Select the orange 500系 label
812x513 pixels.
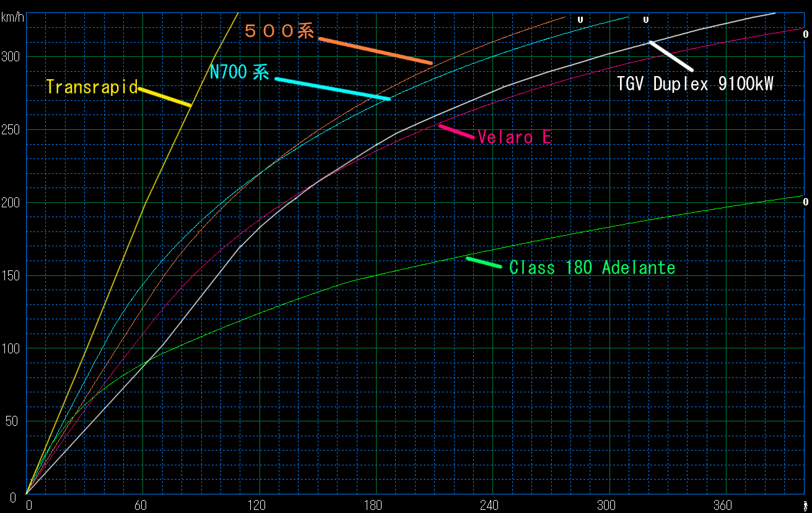coord(279,32)
